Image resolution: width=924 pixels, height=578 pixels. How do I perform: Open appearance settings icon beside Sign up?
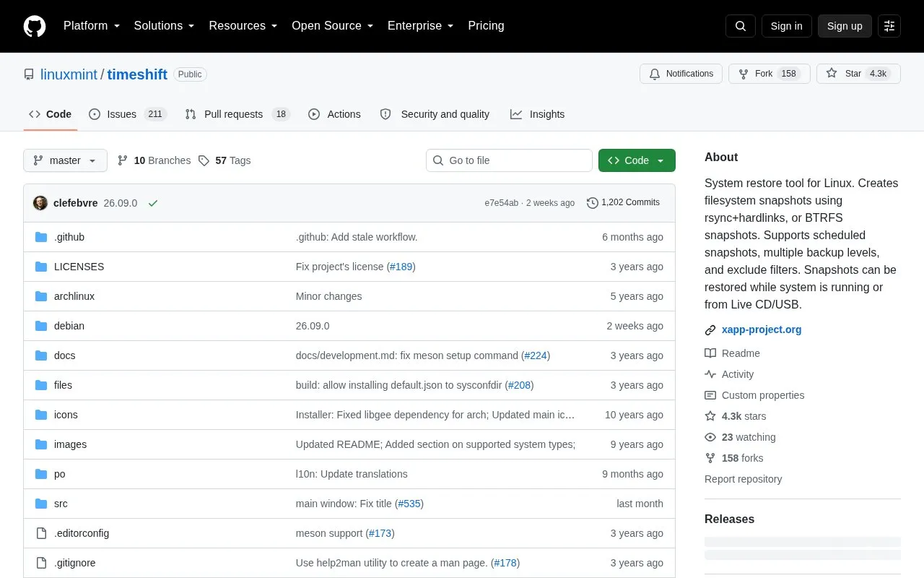[889, 26]
